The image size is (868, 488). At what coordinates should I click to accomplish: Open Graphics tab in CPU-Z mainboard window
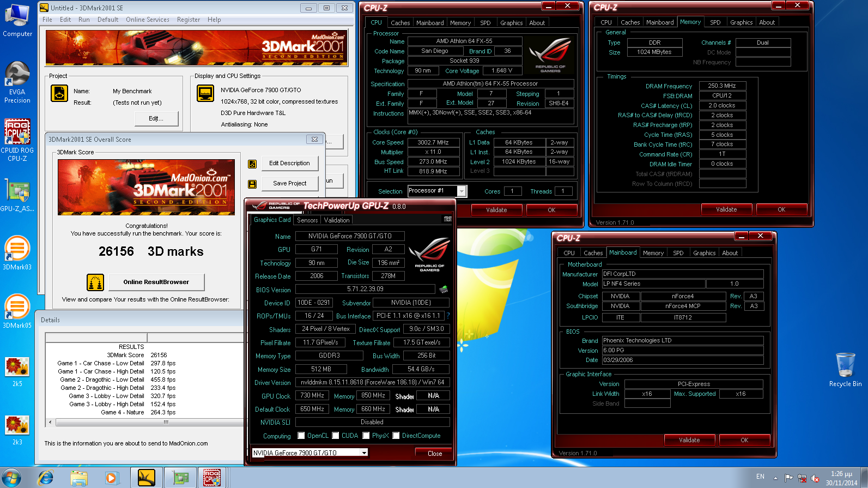[704, 253]
